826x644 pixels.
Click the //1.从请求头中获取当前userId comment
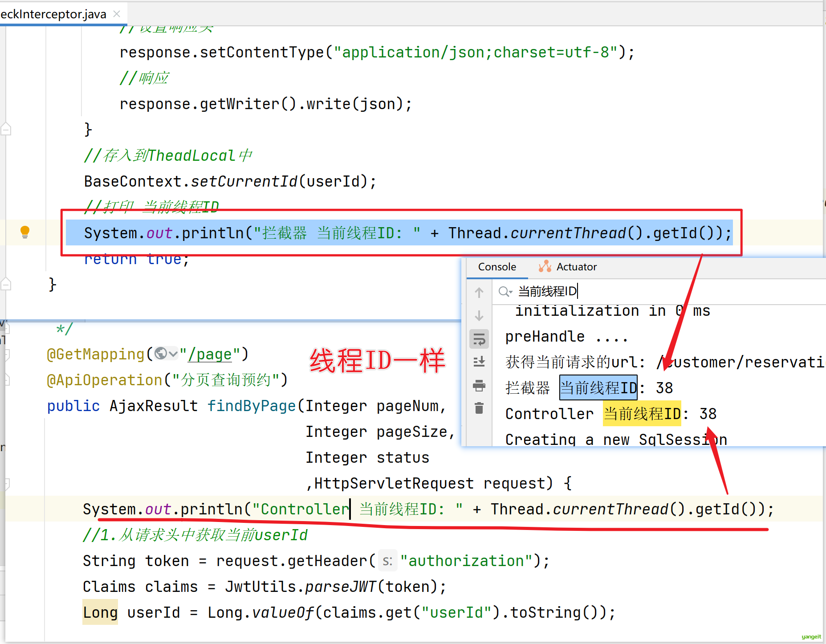coord(195,535)
